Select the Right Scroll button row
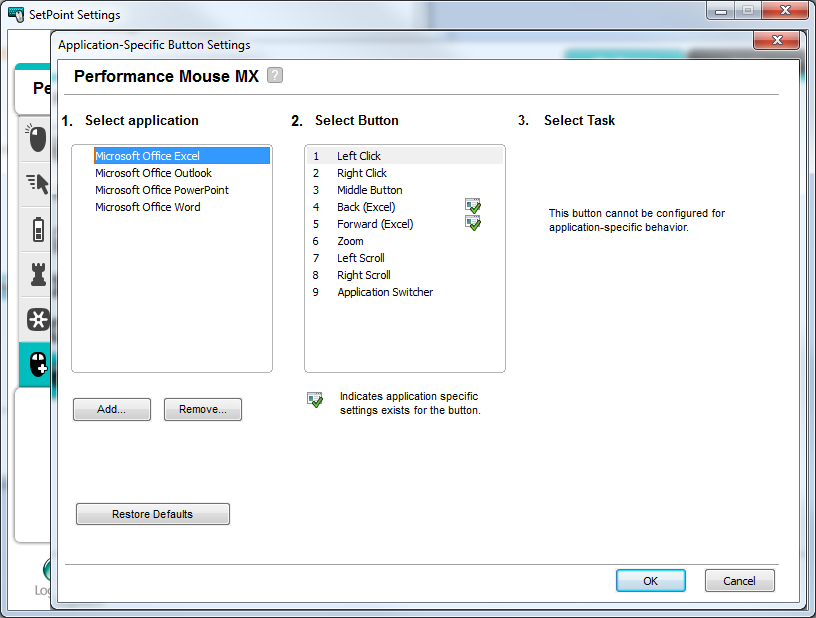 coord(405,275)
